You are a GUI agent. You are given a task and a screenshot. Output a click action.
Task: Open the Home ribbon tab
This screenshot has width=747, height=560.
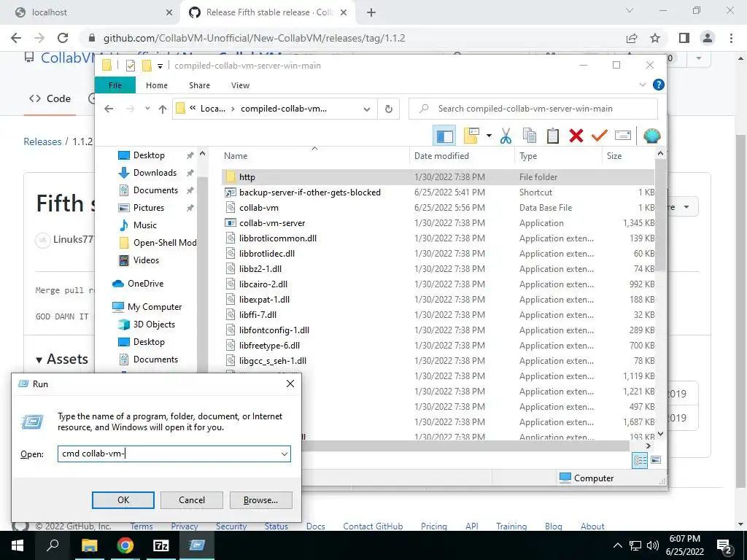pyautogui.click(x=157, y=85)
